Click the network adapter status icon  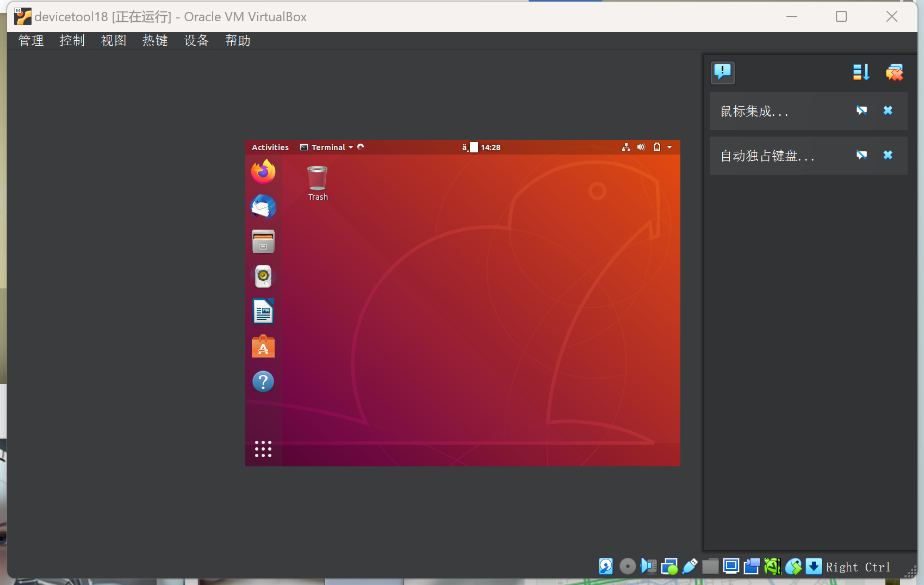click(669, 566)
